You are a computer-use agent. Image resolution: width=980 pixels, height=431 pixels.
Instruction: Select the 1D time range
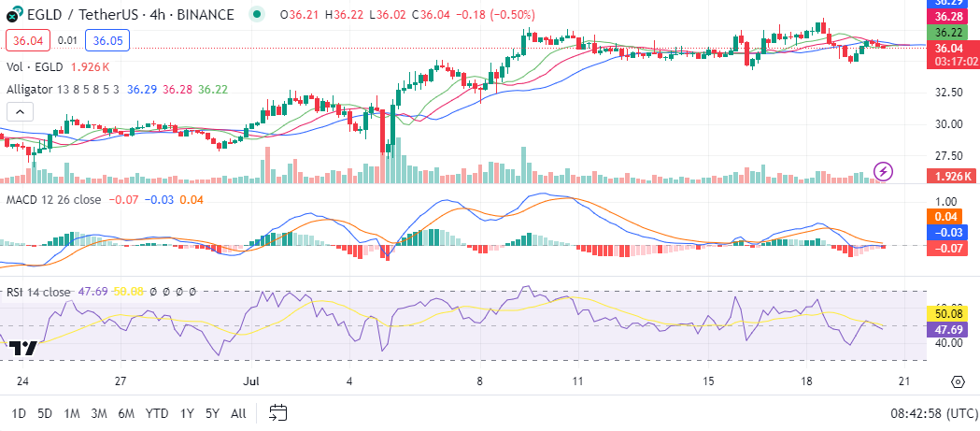tap(19, 413)
